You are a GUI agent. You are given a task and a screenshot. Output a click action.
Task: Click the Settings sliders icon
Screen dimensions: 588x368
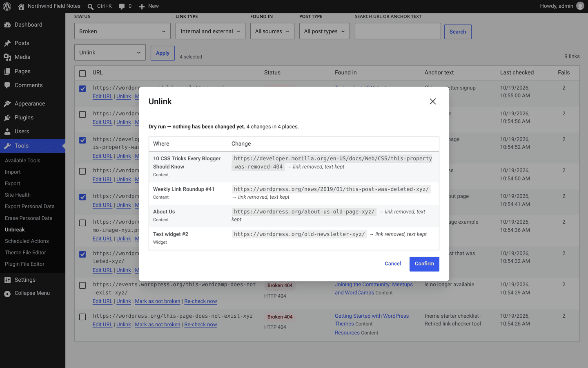(7, 280)
